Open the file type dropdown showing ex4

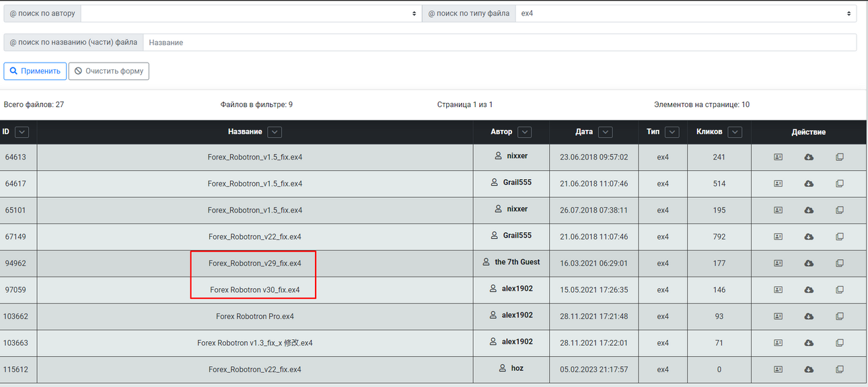pos(686,13)
